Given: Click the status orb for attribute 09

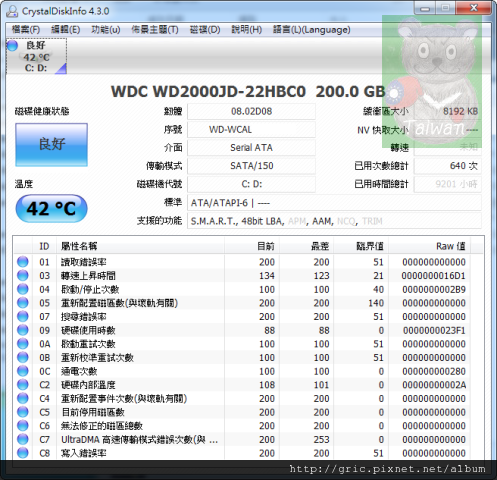Looking at the screenshot, I should [23, 330].
